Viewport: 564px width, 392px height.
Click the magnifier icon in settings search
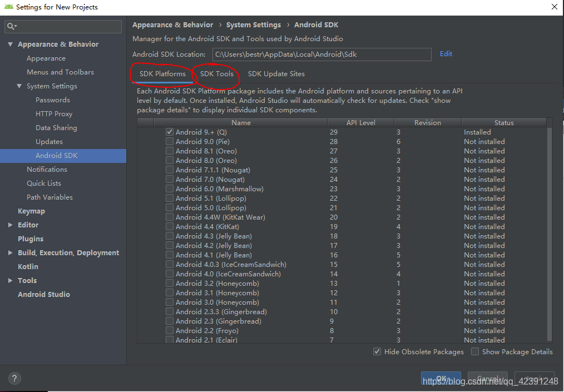point(10,26)
